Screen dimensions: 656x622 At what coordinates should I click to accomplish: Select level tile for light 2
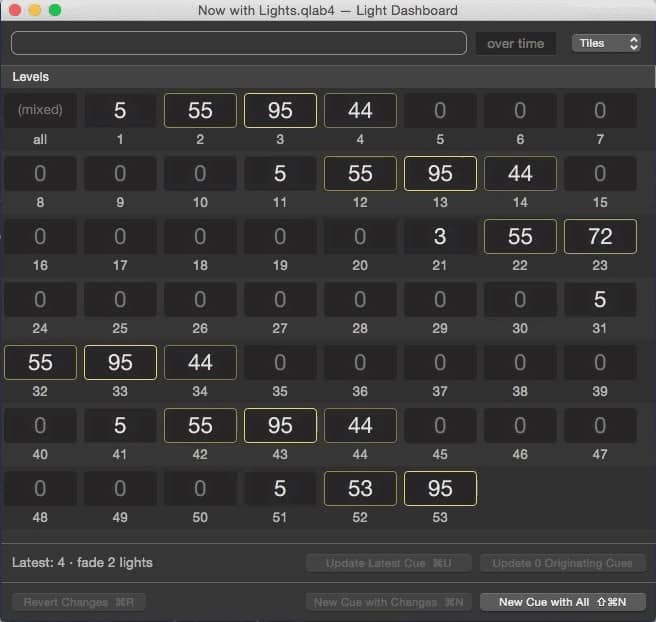pos(200,110)
